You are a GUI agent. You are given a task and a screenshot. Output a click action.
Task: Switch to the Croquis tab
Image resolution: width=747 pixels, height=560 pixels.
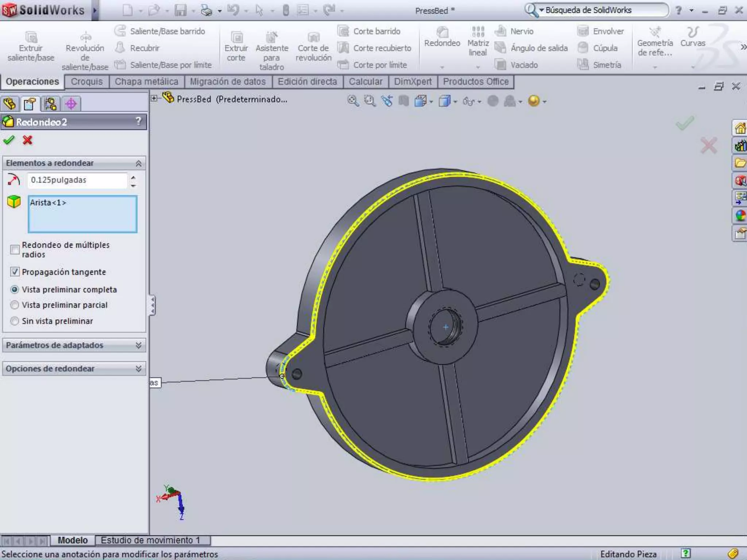click(86, 82)
